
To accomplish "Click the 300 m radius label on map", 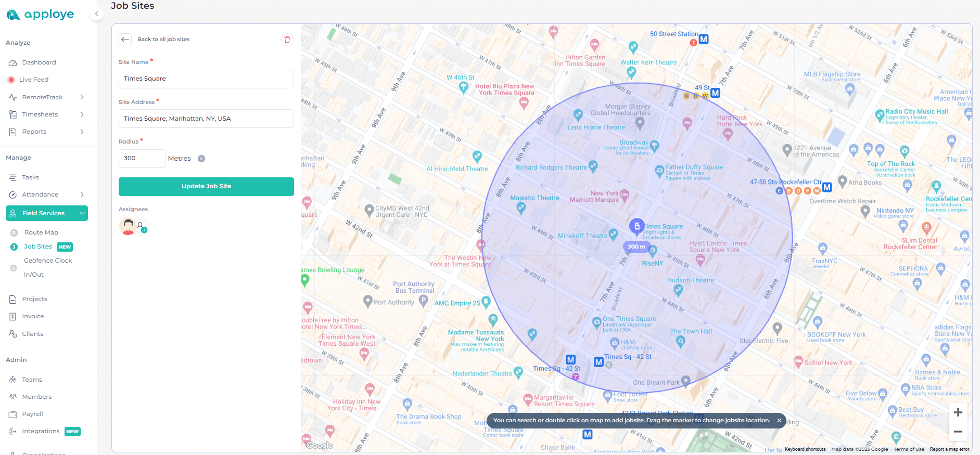I will point(637,247).
